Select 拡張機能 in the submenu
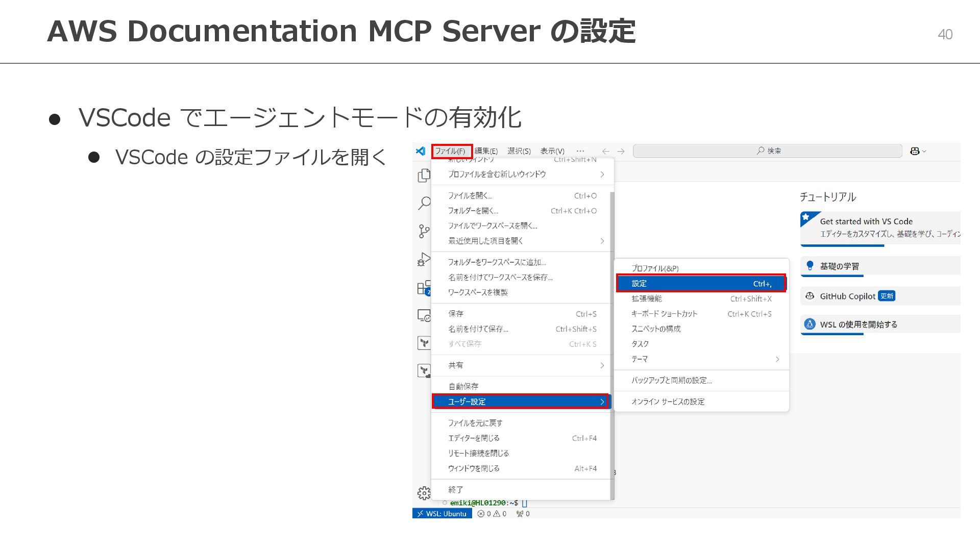980x551 pixels. point(701,299)
